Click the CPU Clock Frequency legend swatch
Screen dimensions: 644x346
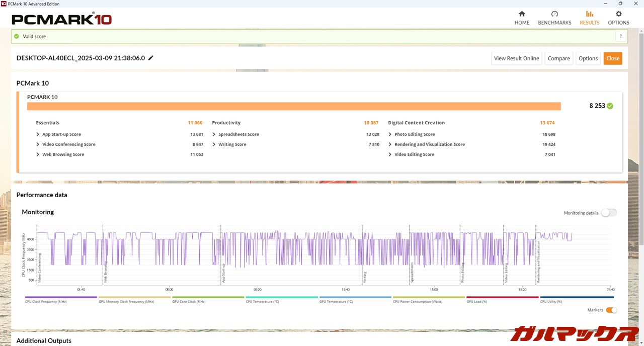[x=61, y=297]
